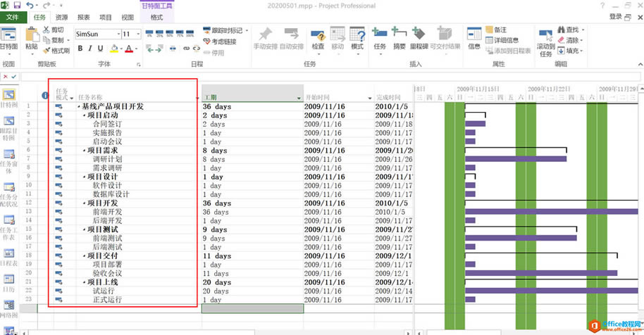Switch to the 视图 (View) tab
This screenshot has width=644, height=335.
tap(128, 17)
